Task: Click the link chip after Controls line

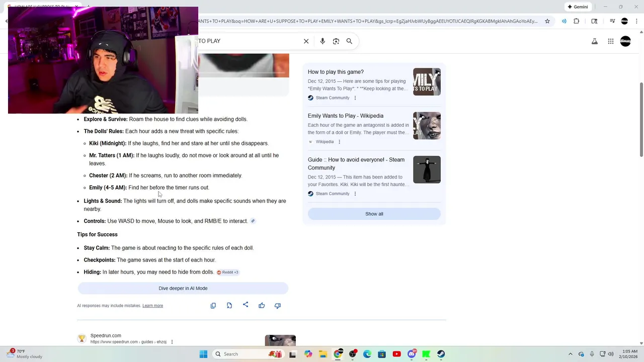Action: click(x=253, y=221)
